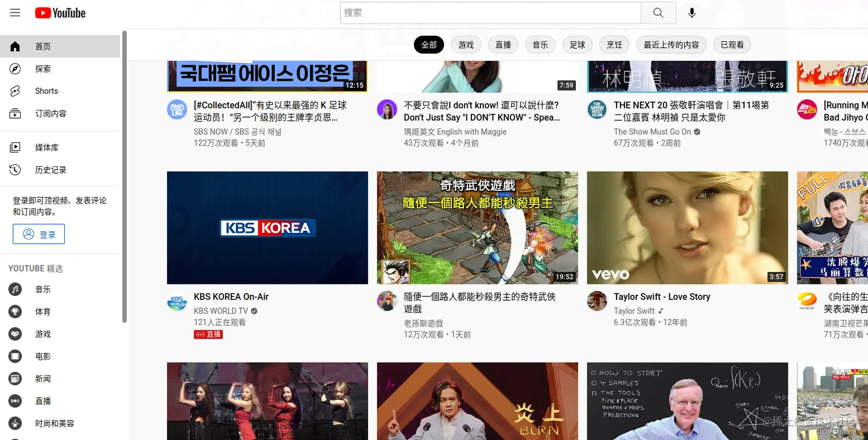
Task: Open 不要只會說I don't know video title
Action: click(x=482, y=111)
